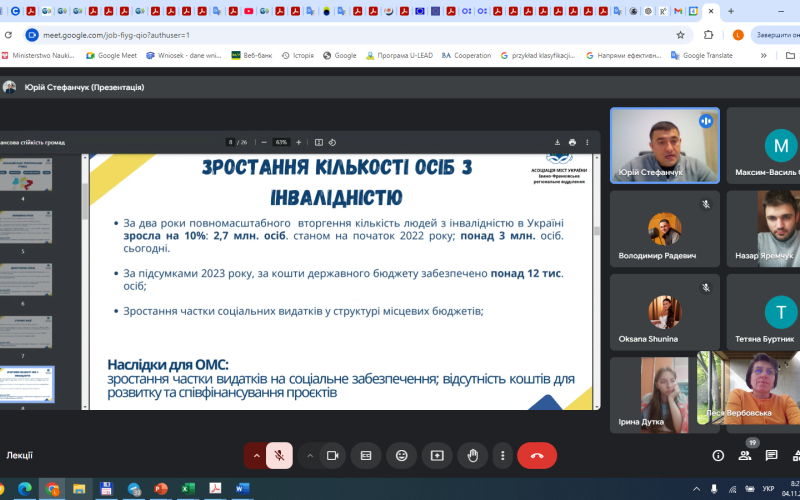Image resolution: width=800 pixels, height=500 pixels.
Task: Zoom in presented PDF with plus
Action: coord(298,142)
